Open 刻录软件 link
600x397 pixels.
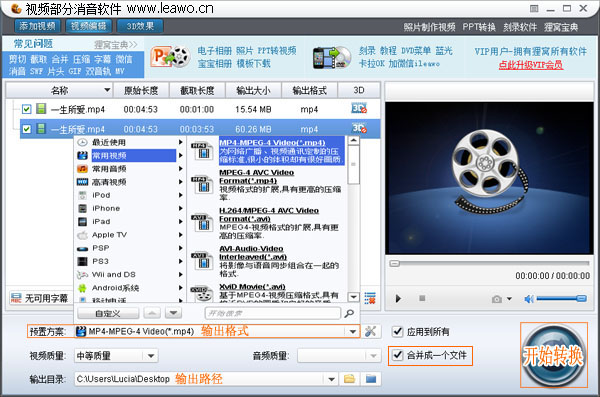click(x=520, y=27)
